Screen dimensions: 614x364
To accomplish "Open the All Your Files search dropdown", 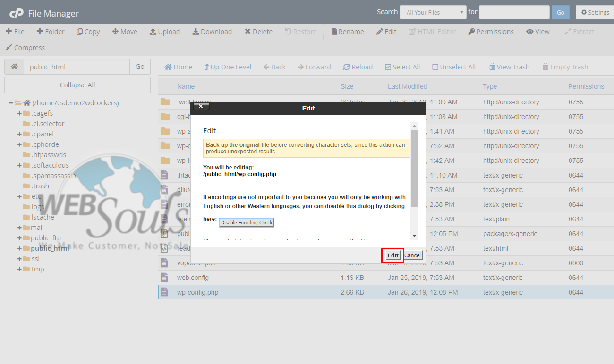I will 433,12.
